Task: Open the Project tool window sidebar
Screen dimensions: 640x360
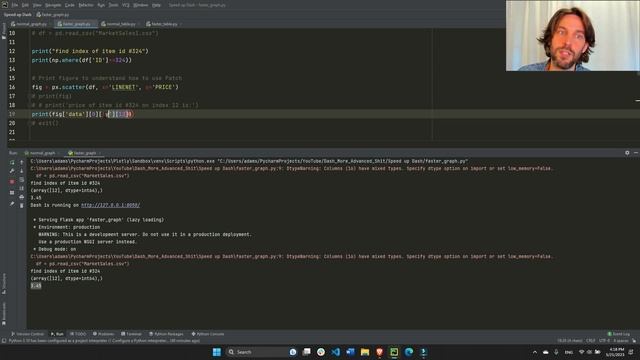Action: pos(4,31)
